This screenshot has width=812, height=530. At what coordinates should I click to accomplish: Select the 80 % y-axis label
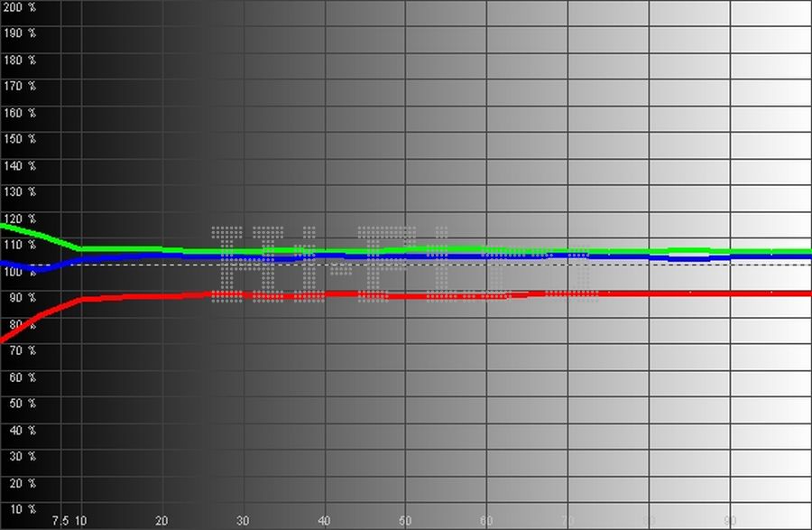pos(21,324)
